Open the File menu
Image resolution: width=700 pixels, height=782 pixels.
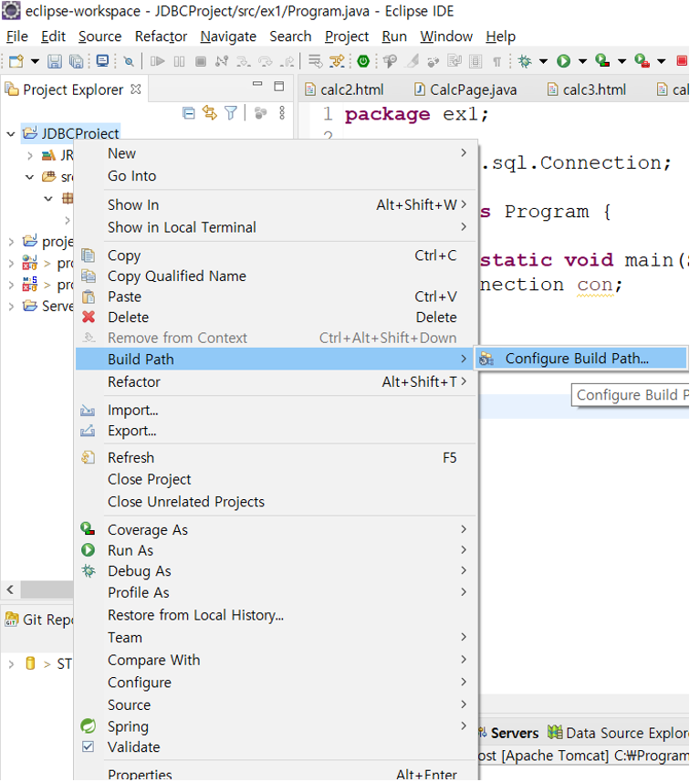(x=17, y=36)
